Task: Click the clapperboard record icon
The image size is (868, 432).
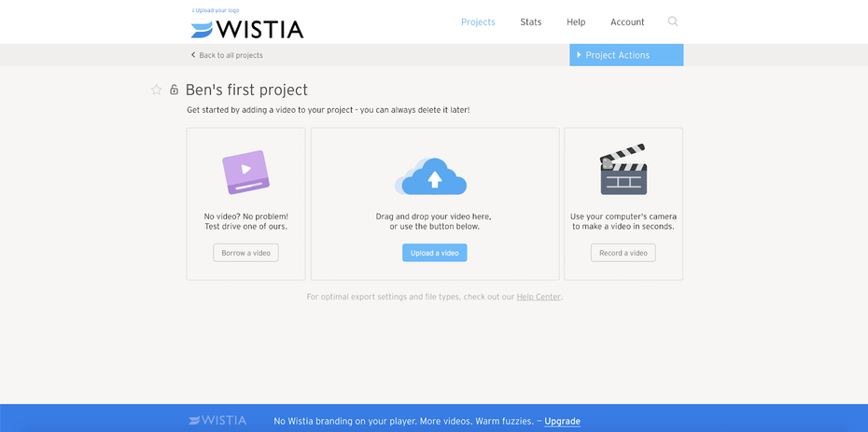Action: 623,169
